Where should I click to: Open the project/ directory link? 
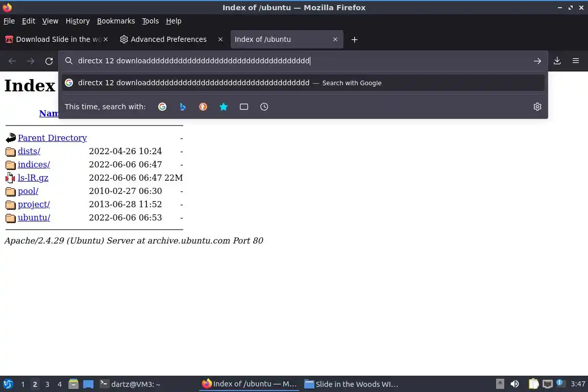click(34, 205)
